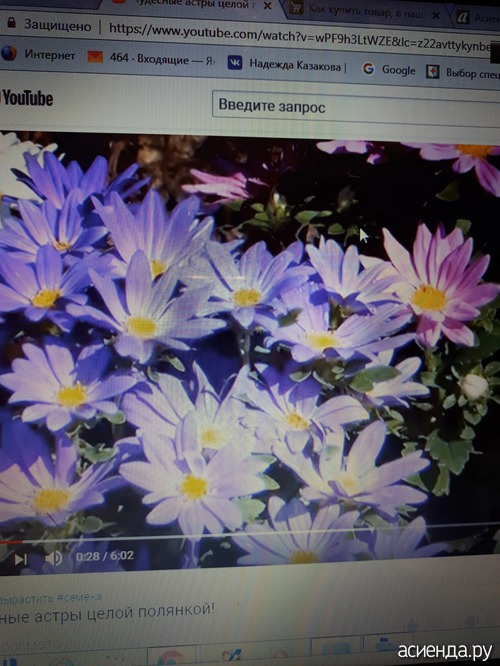Open Chrome from the taskbar
The image size is (500, 666).
click(170, 658)
